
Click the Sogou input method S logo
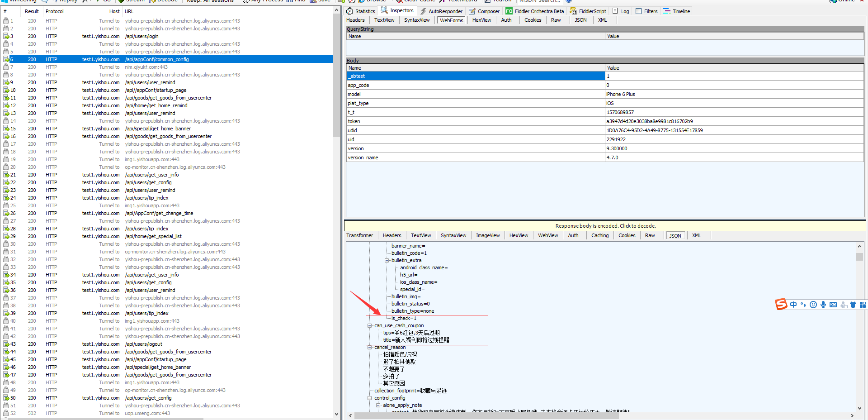(x=781, y=304)
